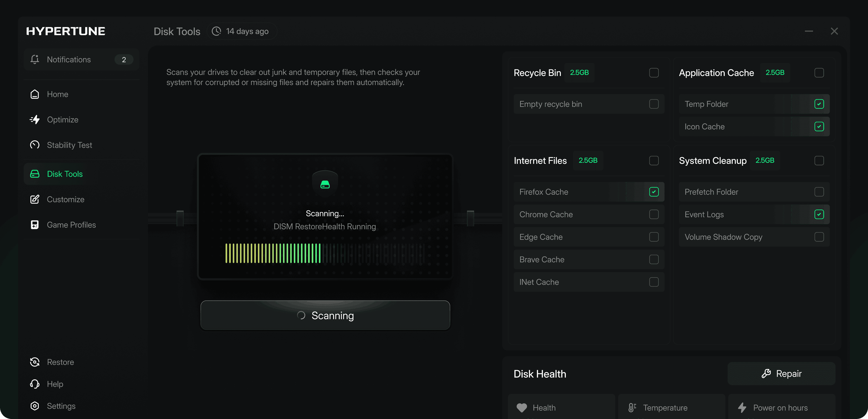Open Help in the sidebar

[82, 384]
